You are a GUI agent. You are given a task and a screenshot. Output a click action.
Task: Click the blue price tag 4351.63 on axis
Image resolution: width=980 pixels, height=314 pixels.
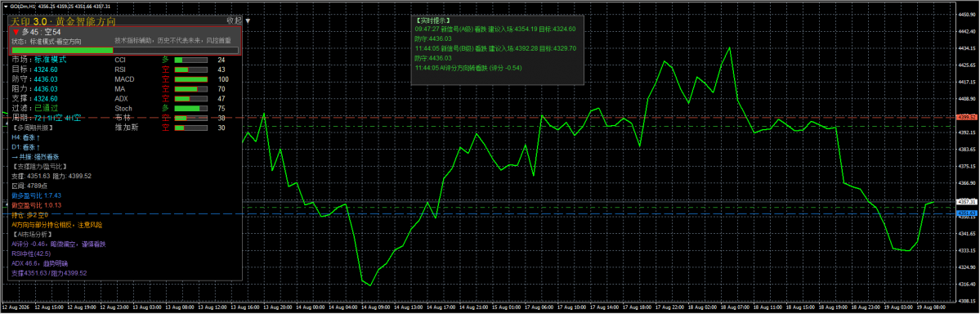(x=966, y=213)
